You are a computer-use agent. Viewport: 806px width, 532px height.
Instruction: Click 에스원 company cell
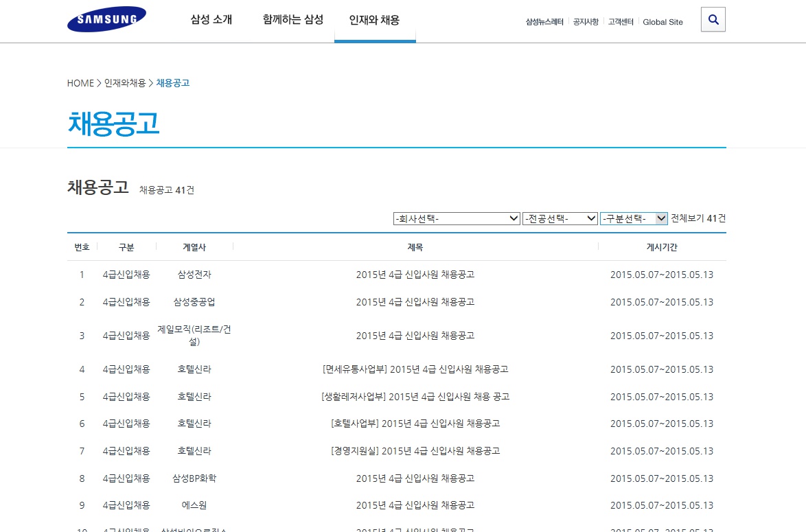[194, 505]
